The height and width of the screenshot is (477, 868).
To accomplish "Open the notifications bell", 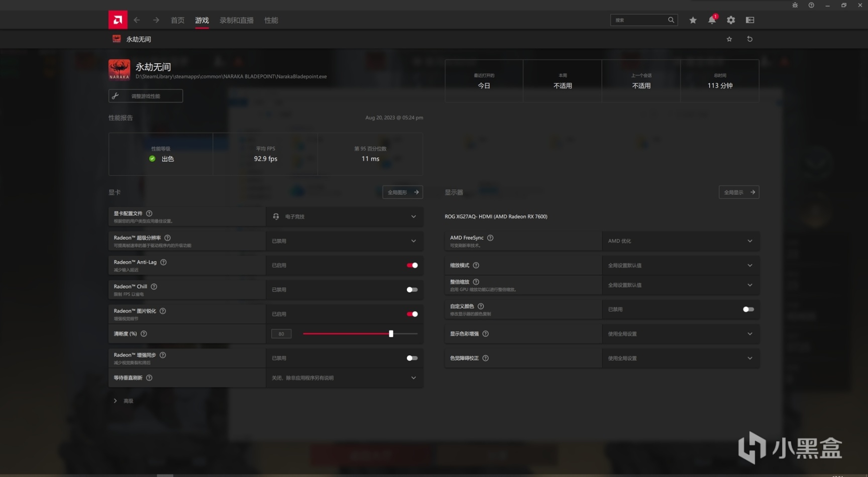I will point(712,20).
